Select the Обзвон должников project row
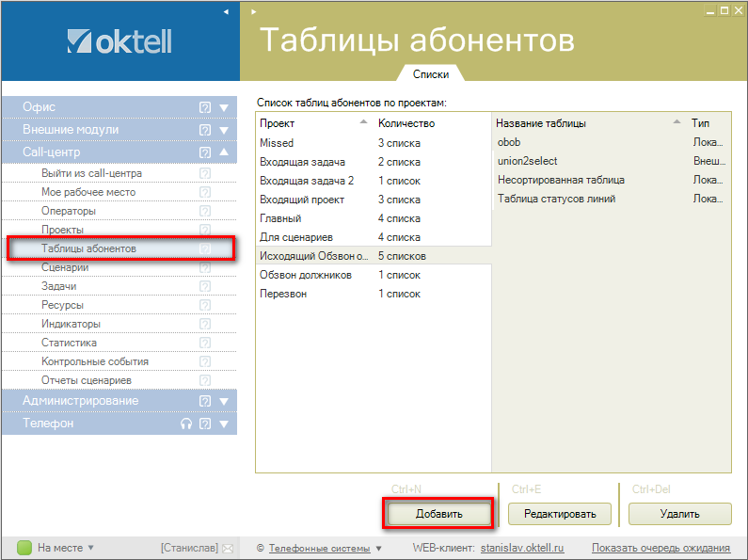The image size is (748, 560). pos(306,275)
